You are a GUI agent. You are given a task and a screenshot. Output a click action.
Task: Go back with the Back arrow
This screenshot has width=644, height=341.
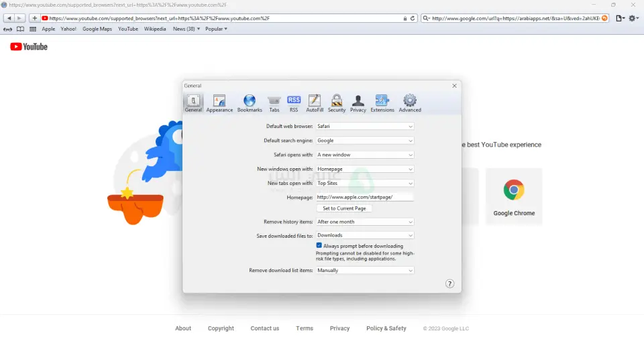point(9,19)
